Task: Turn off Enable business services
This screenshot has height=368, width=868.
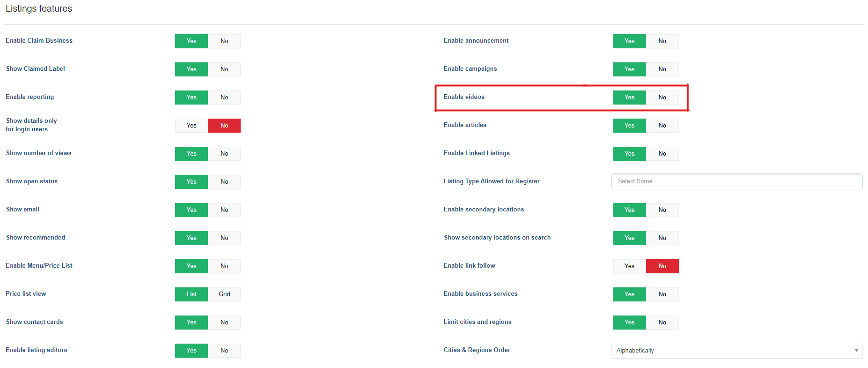Action: tap(662, 294)
